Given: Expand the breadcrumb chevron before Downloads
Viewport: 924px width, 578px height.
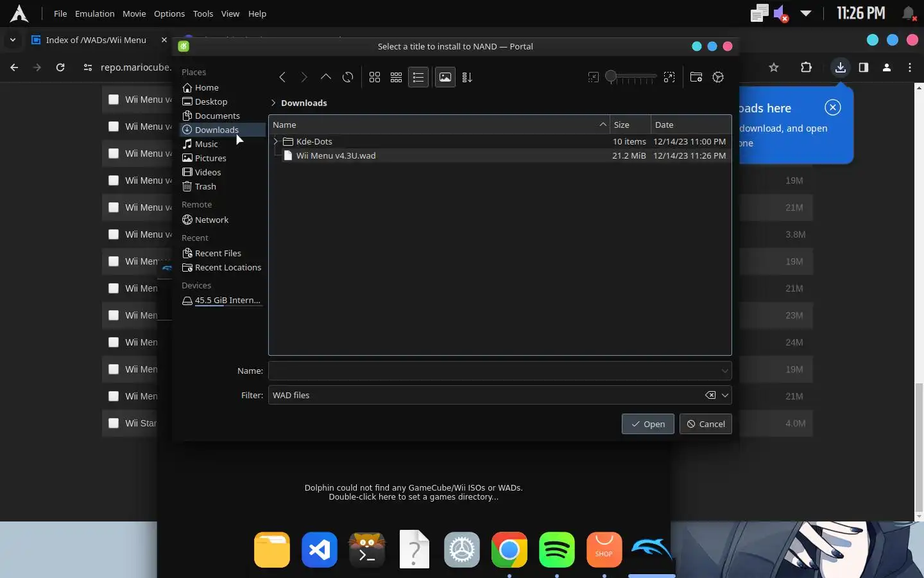Looking at the screenshot, I should pos(273,103).
